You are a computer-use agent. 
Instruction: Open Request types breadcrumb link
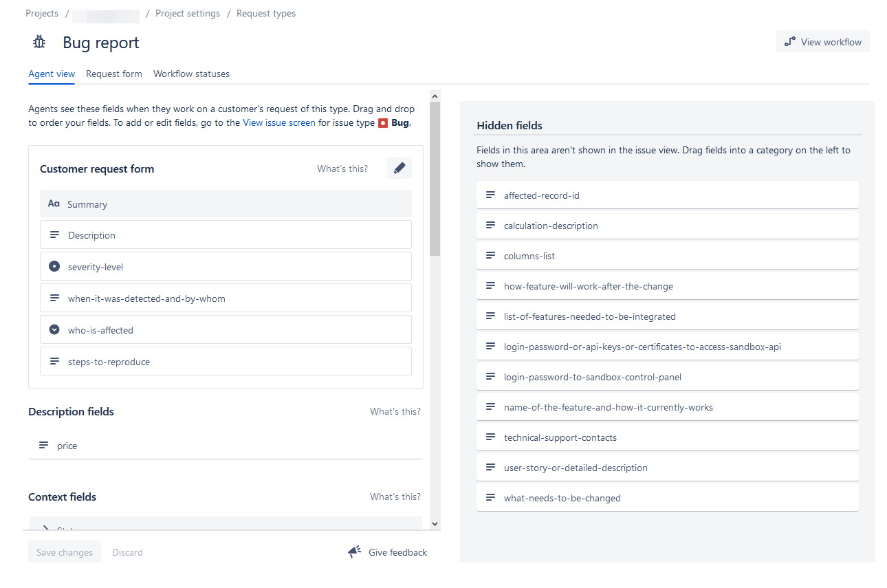point(266,13)
